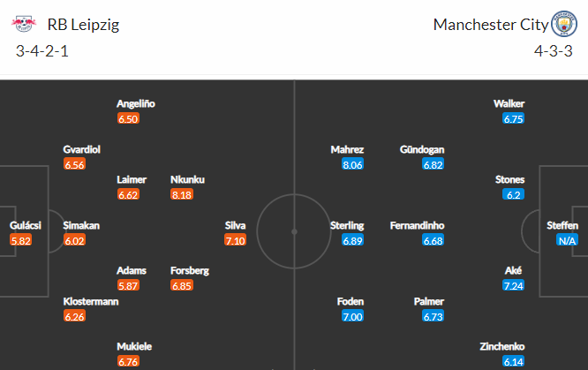Select player Gvardiol in Leipzig defense

82,149
